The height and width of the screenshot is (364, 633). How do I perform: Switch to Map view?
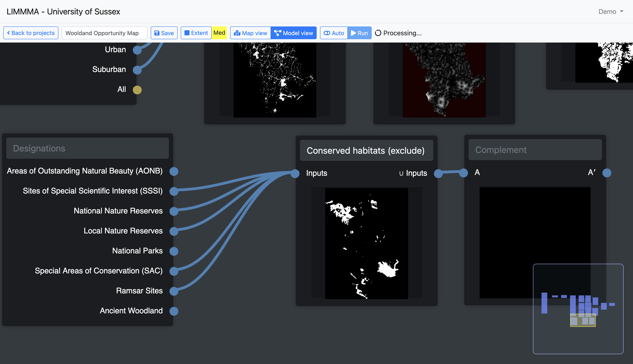(x=251, y=33)
